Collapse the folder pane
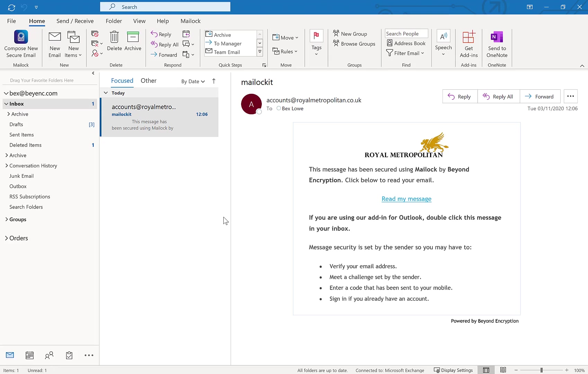This screenshot has width=588, height=374. click(x=93, y=73)
